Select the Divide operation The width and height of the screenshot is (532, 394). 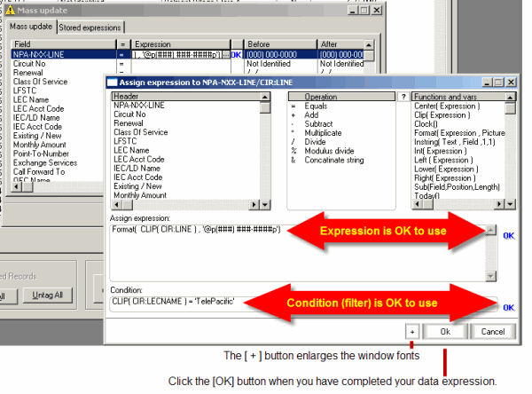315,142
